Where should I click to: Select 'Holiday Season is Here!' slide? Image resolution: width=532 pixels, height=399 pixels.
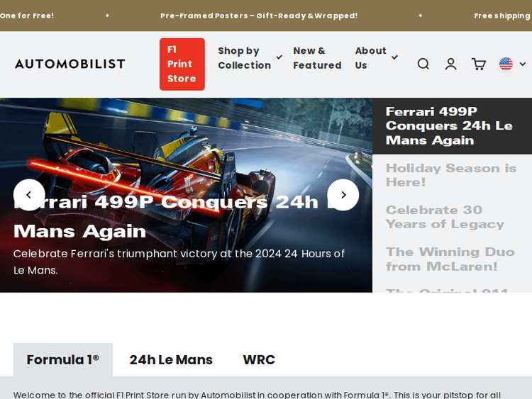[451, 175]
